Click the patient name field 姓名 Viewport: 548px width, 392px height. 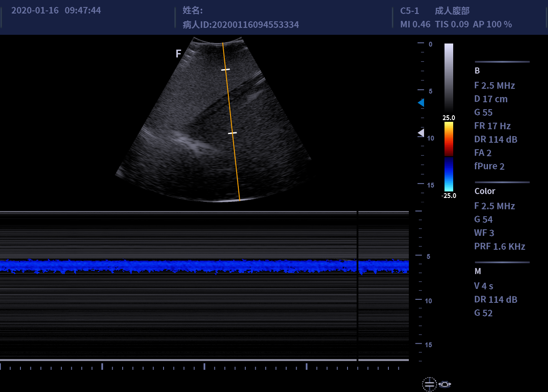(x=192, y=11)
